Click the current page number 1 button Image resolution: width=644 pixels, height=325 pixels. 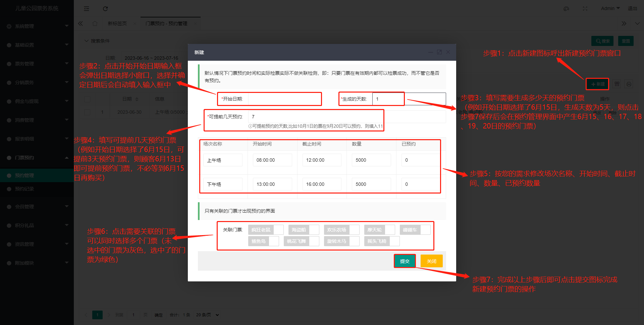tap(98, 315)
